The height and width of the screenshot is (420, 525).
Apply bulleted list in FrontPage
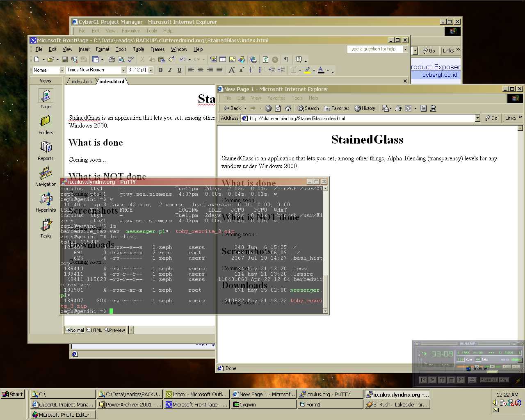tap(262, 70)
